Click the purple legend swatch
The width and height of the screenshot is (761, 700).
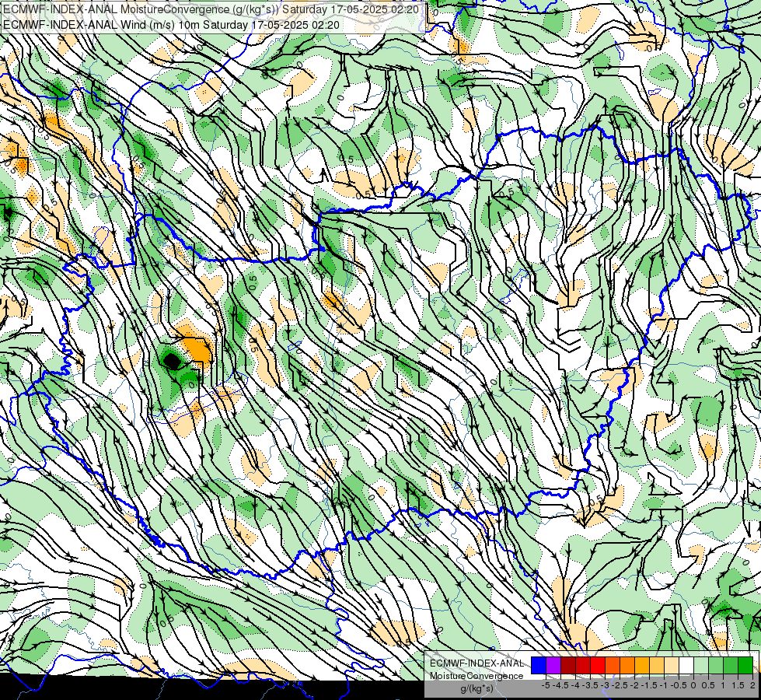click(553, 665)
